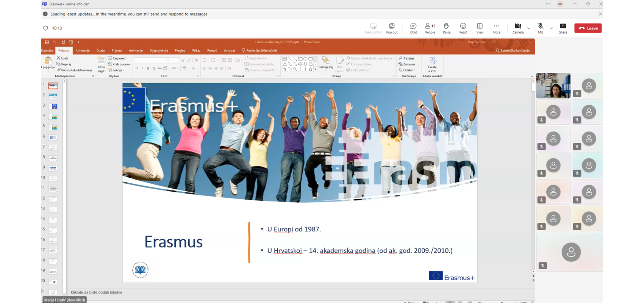The image size is (644, 303).
Task: Click redo icon in quick access toolbar
Action: tap(63, 42)
